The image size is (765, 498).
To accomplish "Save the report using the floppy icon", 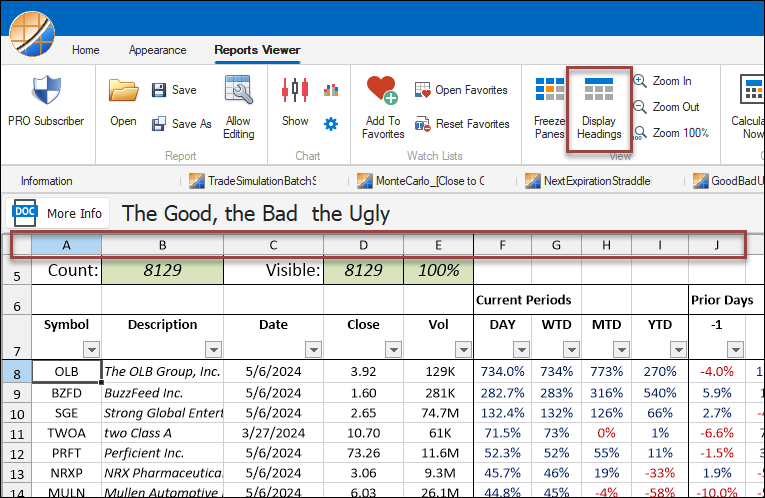I will coord(159,90).
